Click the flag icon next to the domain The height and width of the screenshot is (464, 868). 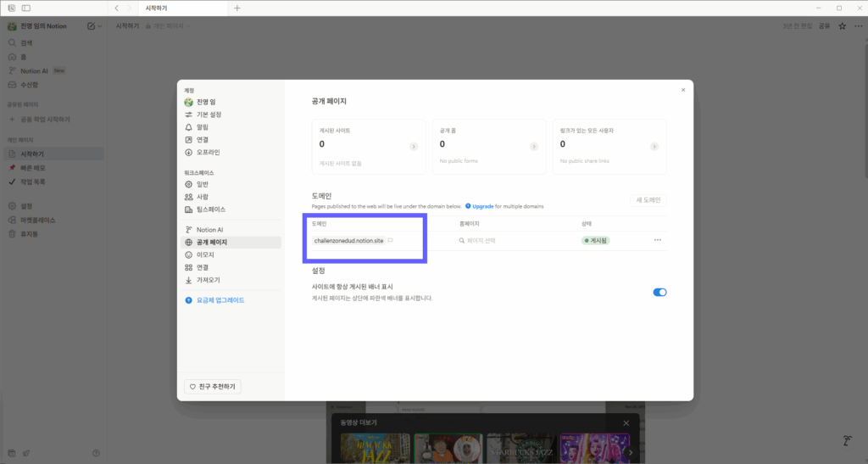click(390, 241)
